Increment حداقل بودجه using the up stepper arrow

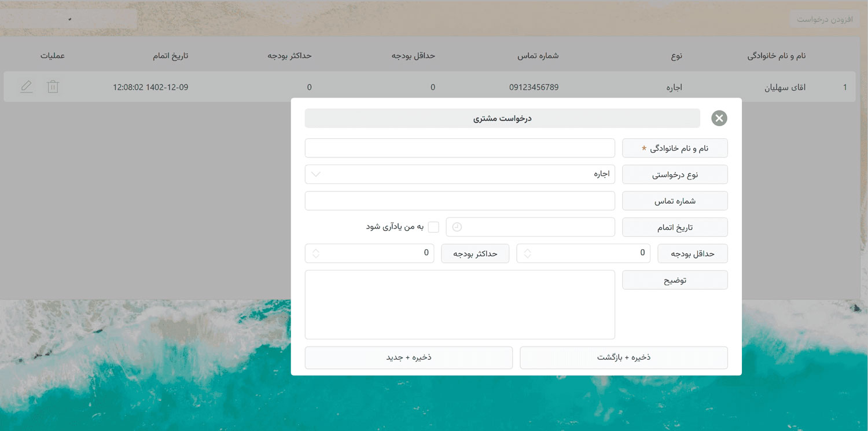tap(527, 251)
